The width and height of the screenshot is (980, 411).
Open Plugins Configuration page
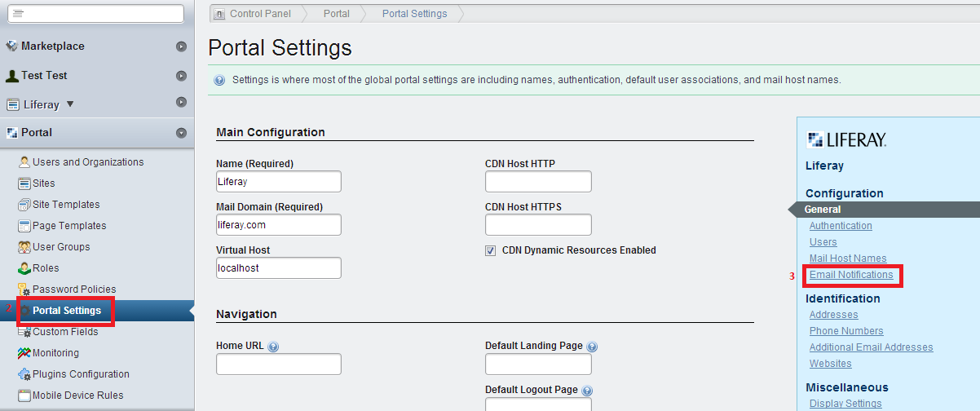(81, 374)
